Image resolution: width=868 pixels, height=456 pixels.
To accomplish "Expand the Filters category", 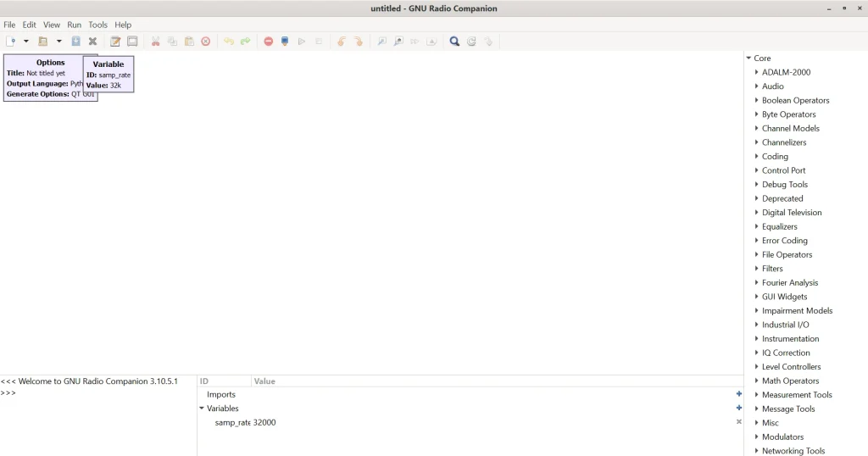I will 756,269.
